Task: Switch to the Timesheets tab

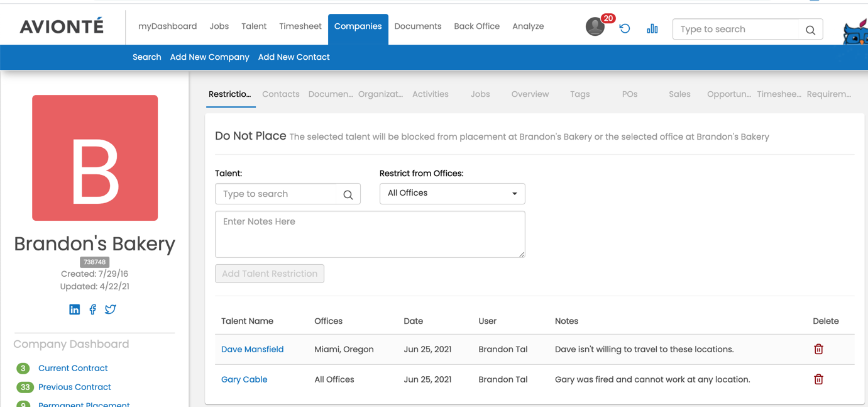Action: [x=779, y=94]
